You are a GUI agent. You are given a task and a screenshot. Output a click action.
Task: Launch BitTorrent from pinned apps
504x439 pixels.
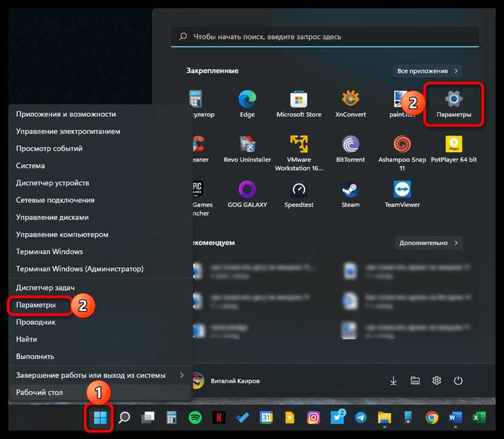pyautogui.click(x=350, y=149)
